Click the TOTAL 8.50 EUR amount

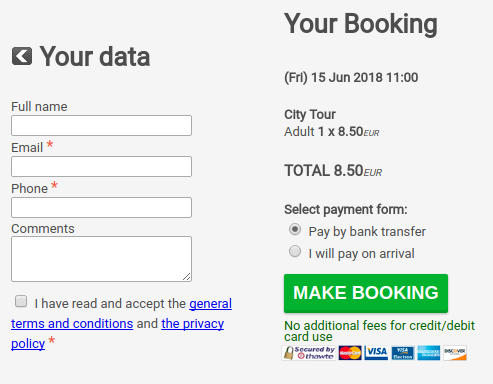pyautogui.click(x=333, y=171)
